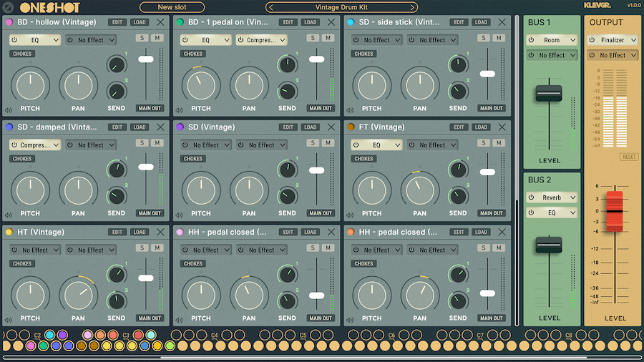
Task: Select previous preset with left arrow
Action: (x=270, y=7)
